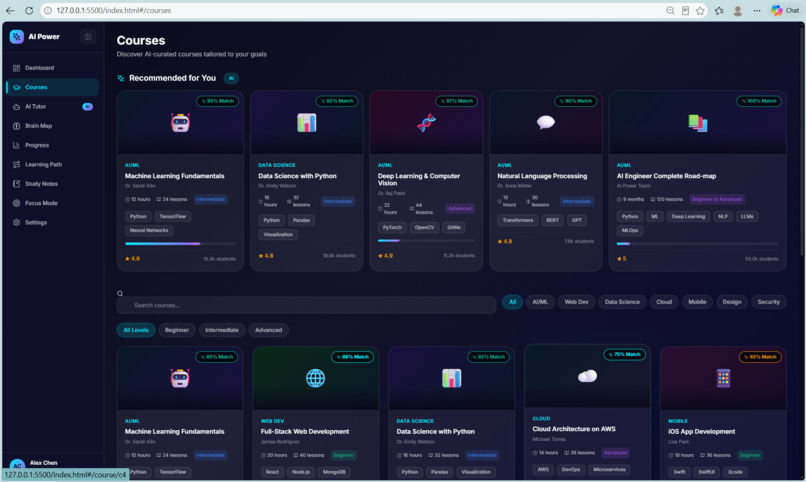Bookmark page with the star icon
The image size is (806, 482).
click(x=700, y=10)
